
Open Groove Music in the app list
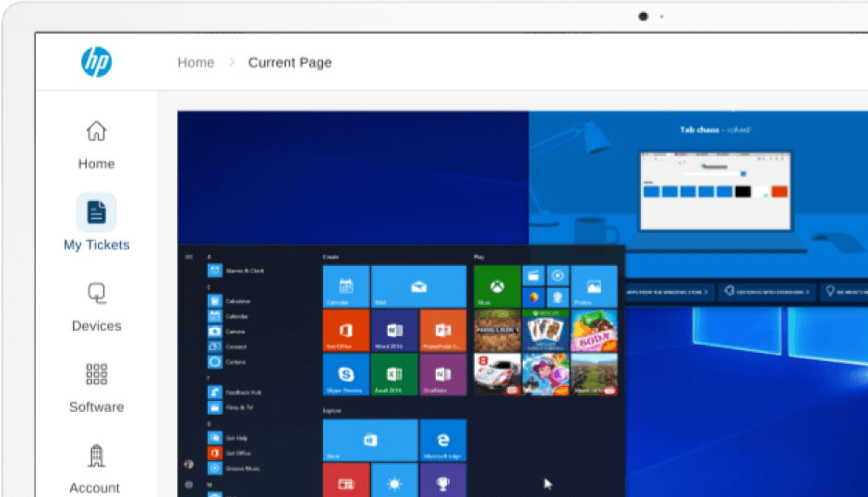235,468
